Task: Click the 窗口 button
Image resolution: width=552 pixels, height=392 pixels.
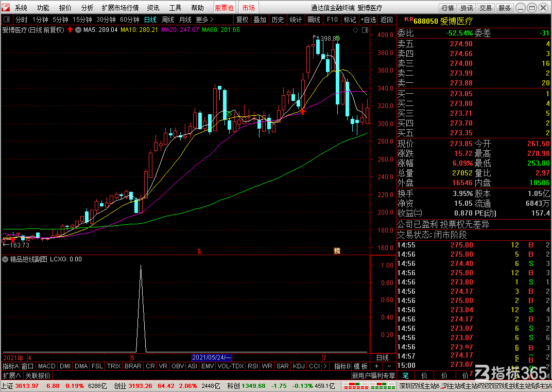Action: click(x=27, y=366)
